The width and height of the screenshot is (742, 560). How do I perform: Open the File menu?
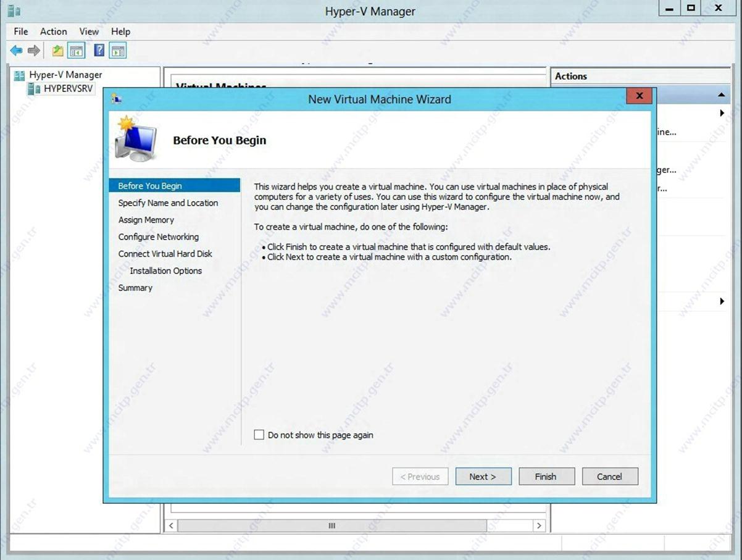[x=21, y=31]
